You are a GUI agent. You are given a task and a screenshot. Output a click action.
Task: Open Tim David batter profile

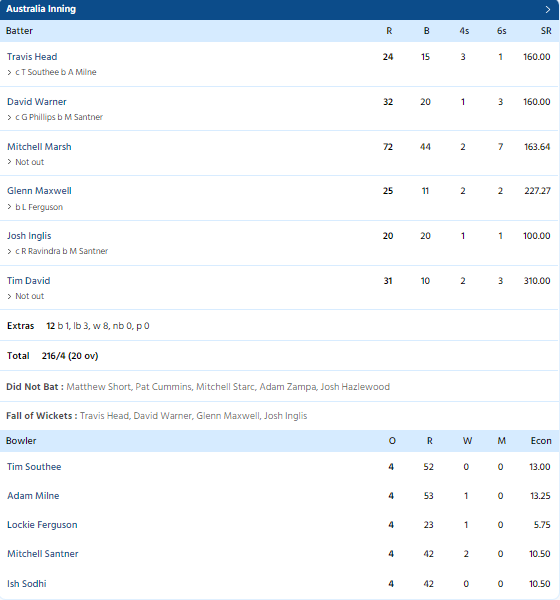pyautogui.click(x=29, y=280)
